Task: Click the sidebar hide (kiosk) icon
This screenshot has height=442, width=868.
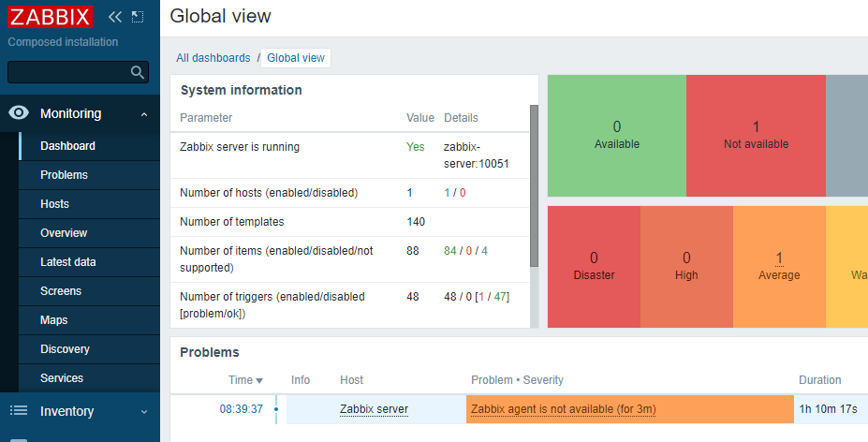Action: tap(138, 17)
